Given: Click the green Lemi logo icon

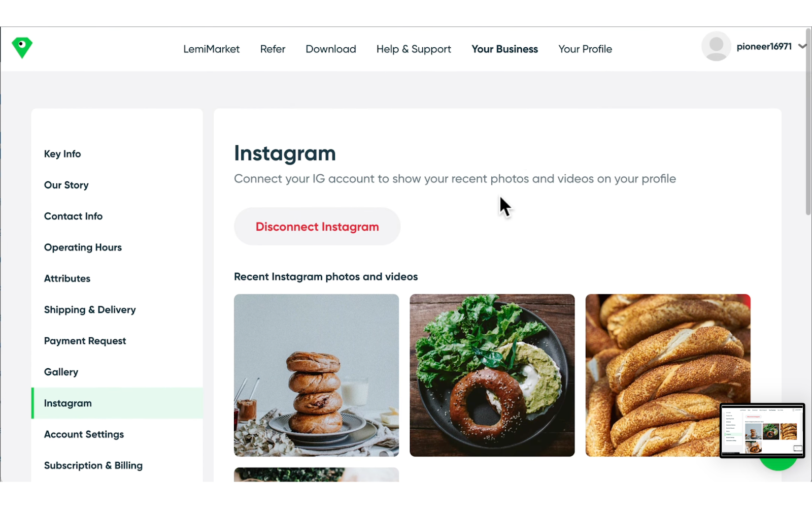Looking at the screenshot, I should [22, 48].
